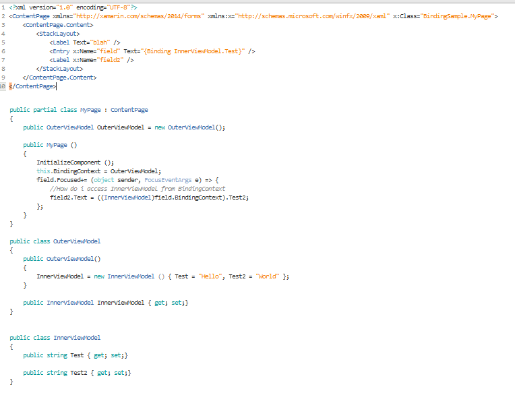
Task: Click the "UTF-8" encoding value
Action: click(119, 7)
